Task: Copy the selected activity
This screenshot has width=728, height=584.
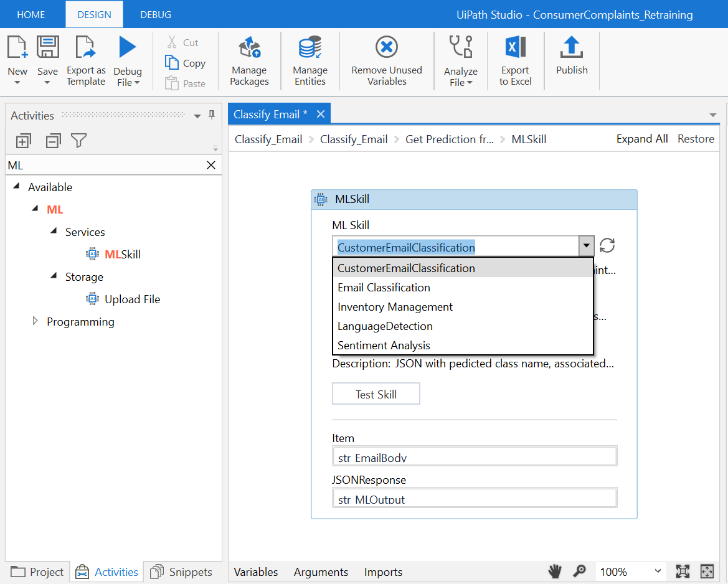Action: coord(185,63)
